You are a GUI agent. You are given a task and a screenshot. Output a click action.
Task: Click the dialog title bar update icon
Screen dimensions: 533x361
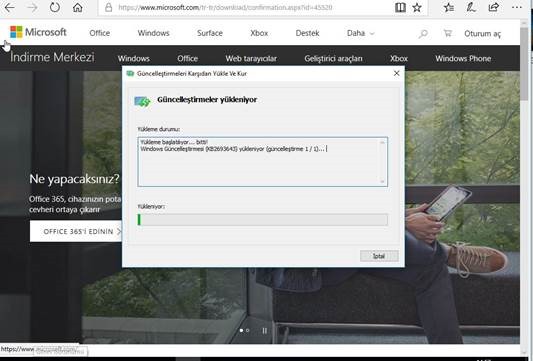130,73
